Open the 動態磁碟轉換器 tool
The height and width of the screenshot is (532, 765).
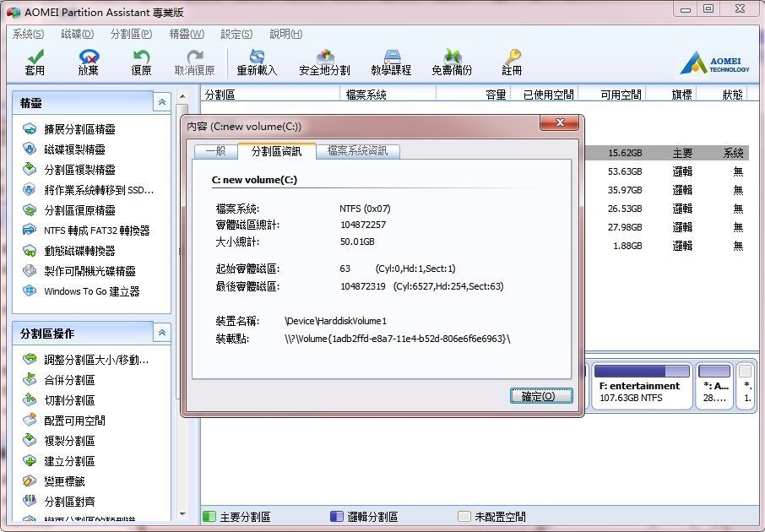79,251
